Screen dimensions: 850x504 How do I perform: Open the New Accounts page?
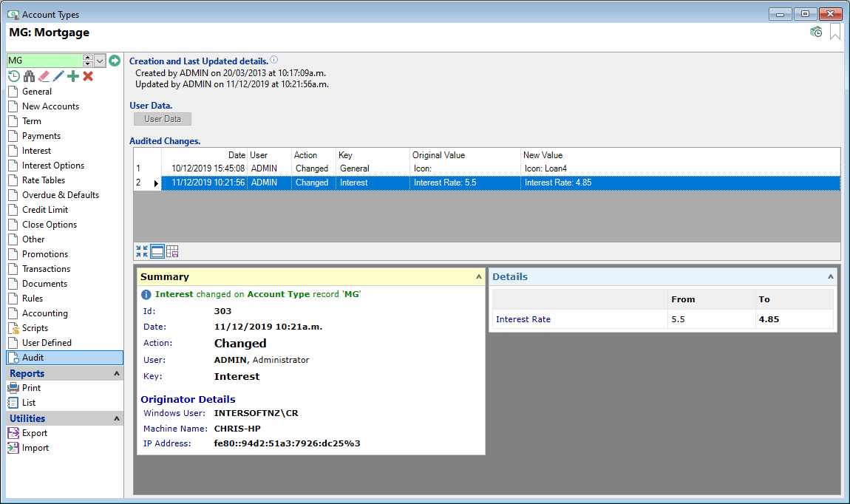tap(50, 106)
